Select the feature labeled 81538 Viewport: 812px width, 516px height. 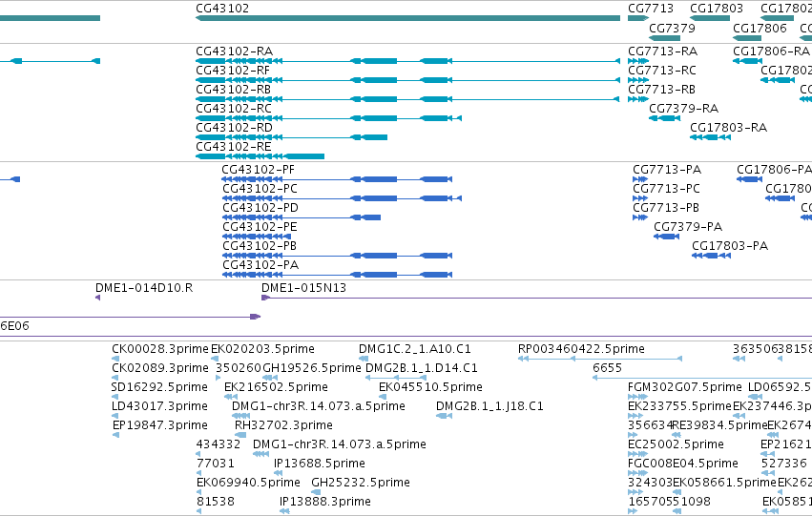pyautogui.click(x=215, y=502)
